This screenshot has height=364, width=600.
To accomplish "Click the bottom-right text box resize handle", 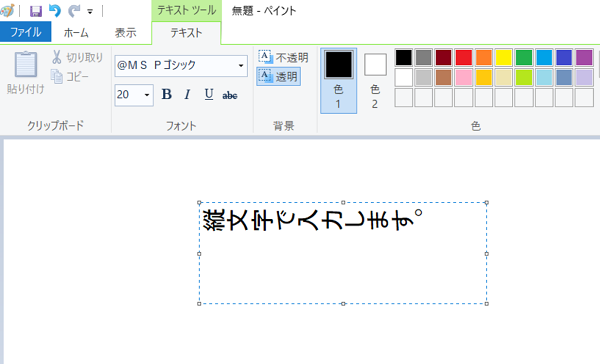I will tap(487, 304).
